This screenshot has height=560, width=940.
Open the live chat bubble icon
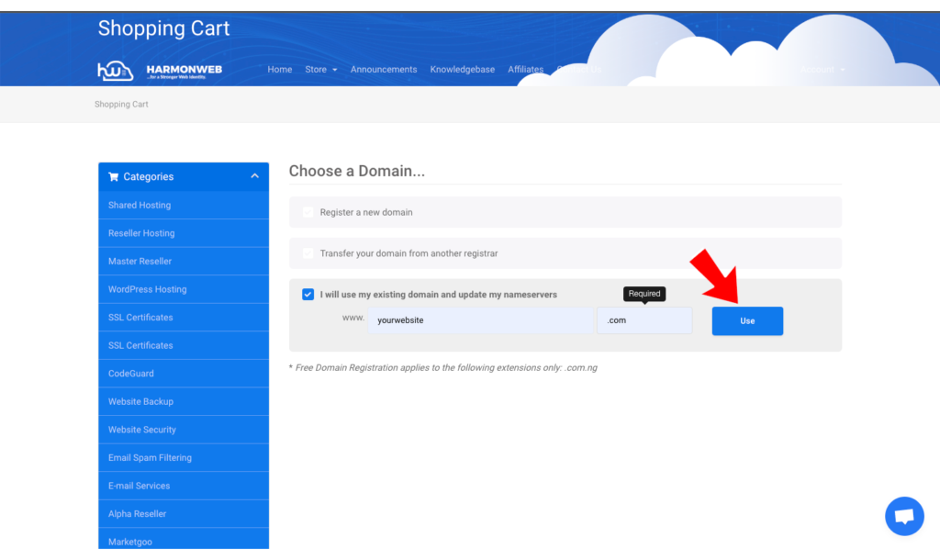point(903,516)
